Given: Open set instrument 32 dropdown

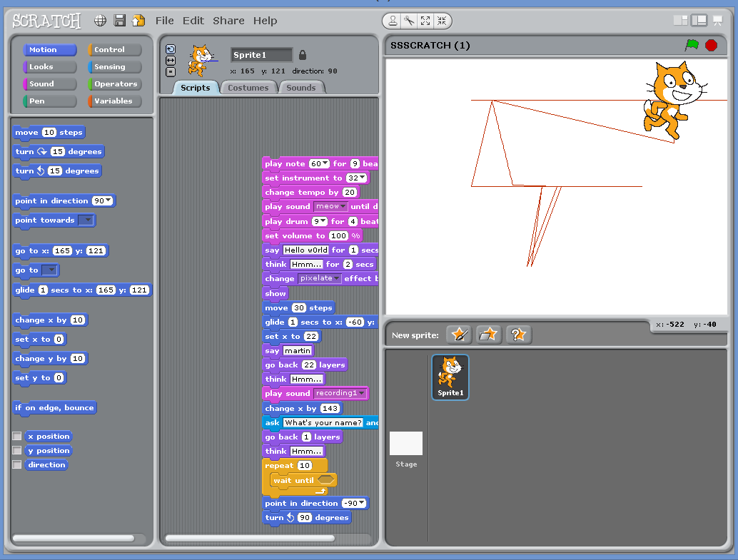Looking at the screenshot, I should (x=363, y=178).
